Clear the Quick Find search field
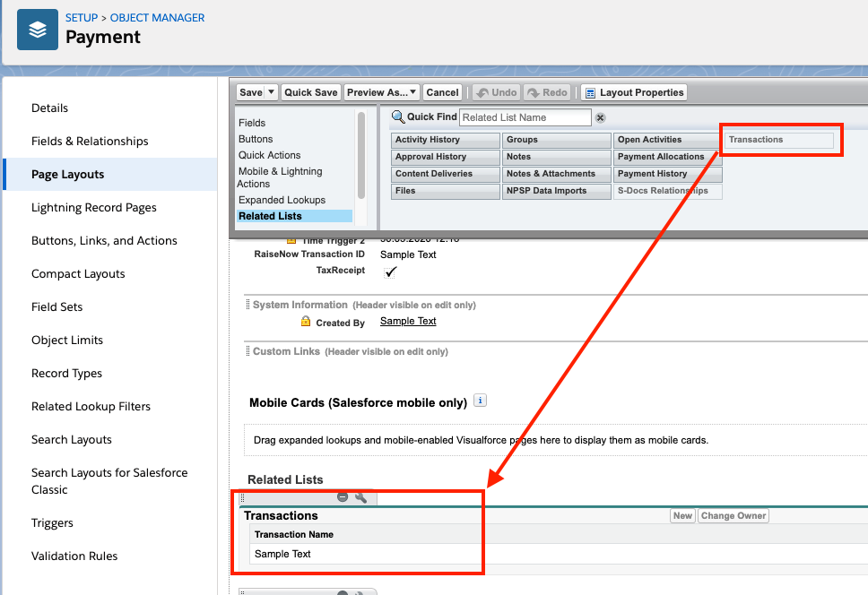 coord(600,117)
